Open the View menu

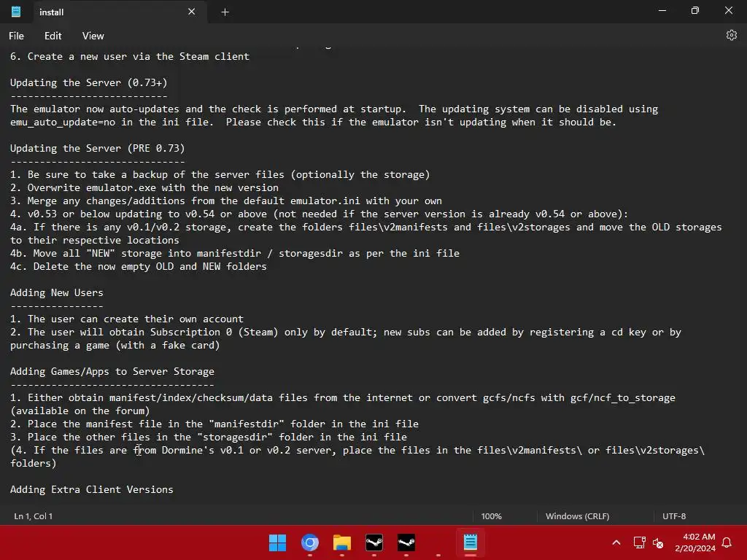click(93, 36)
